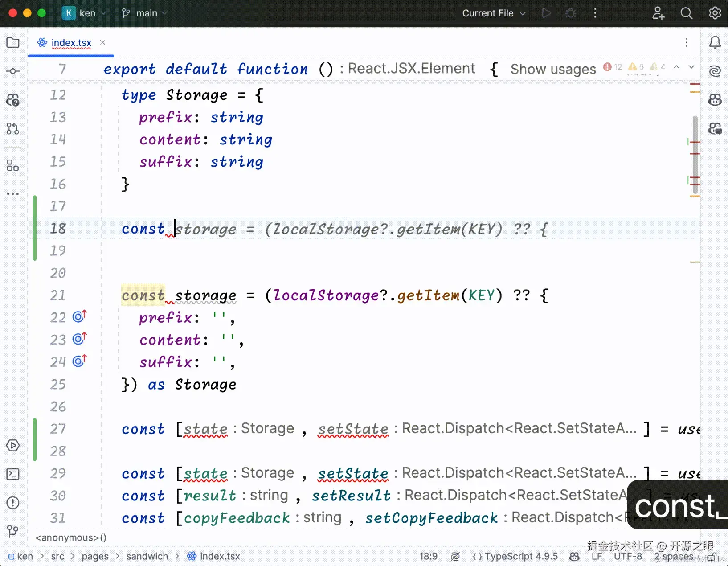Close the index.tsx tab
Viewport: 728px width, 566px height.
click(102, 42)
